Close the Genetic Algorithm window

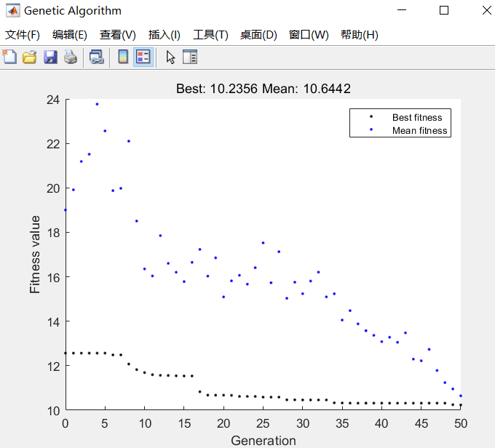[x=486, y=10]
